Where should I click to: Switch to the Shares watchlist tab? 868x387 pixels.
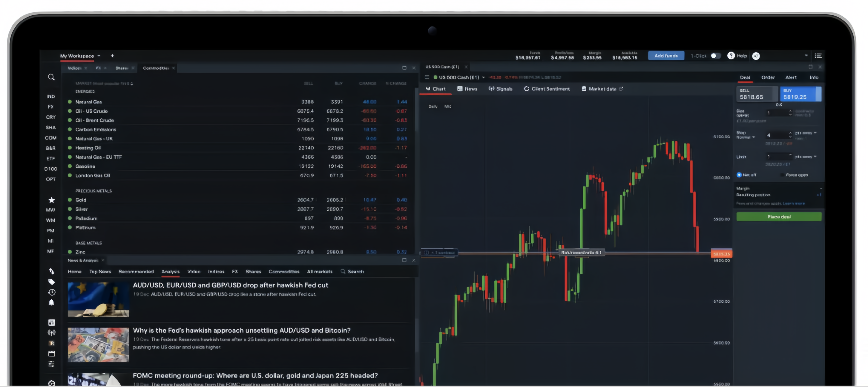(x=122, y=68)
